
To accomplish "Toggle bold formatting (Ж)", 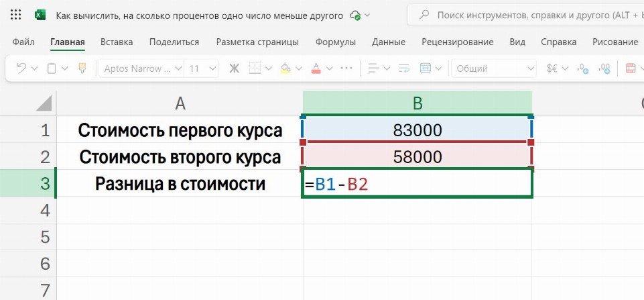I will (x=234, y=68).
